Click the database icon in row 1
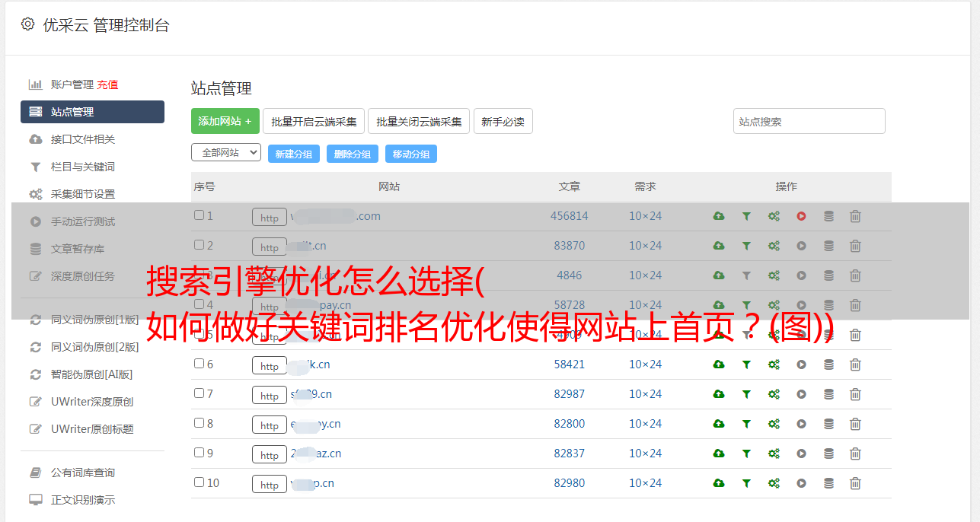The width and height of the screenshot is (980, 522). click(x=828, y=216)
